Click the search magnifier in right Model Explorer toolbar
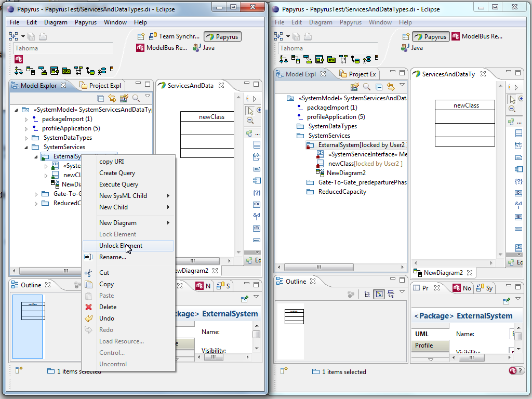Viewport: 532px width, 399px height. pos(367,87)
